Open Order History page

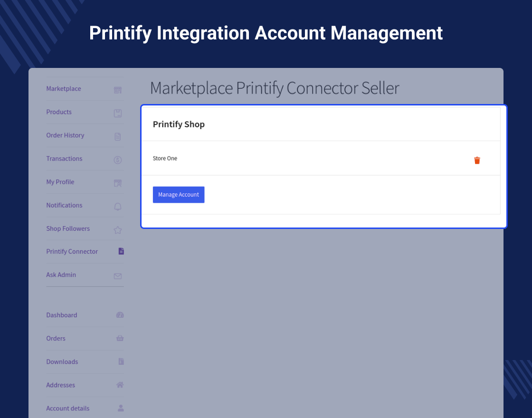65,135
